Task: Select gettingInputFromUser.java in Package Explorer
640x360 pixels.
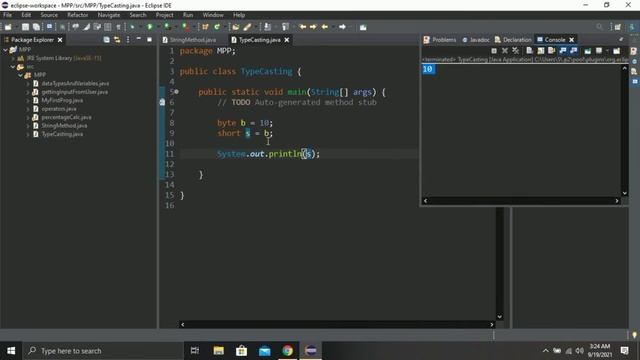Action: coord(75,92)
